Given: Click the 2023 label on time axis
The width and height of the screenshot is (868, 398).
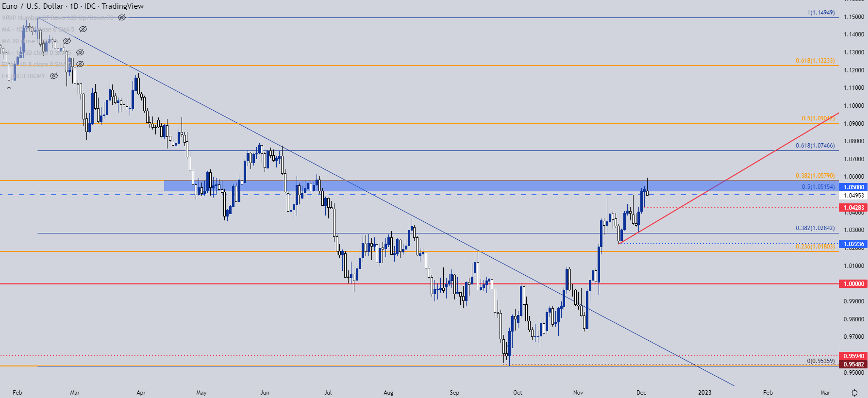Looking at the screenshot, I should [x=704, y=392].
